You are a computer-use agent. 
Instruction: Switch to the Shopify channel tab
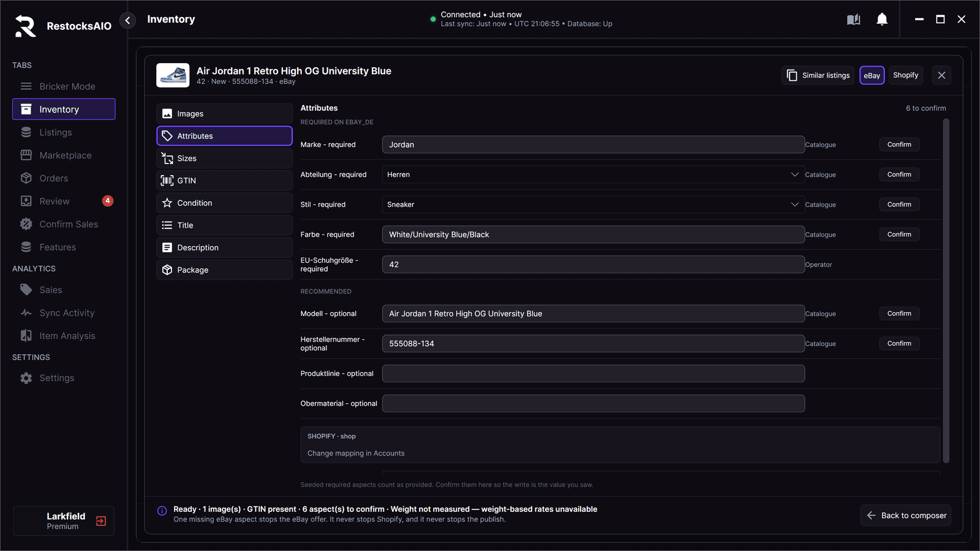pos(905,75)
